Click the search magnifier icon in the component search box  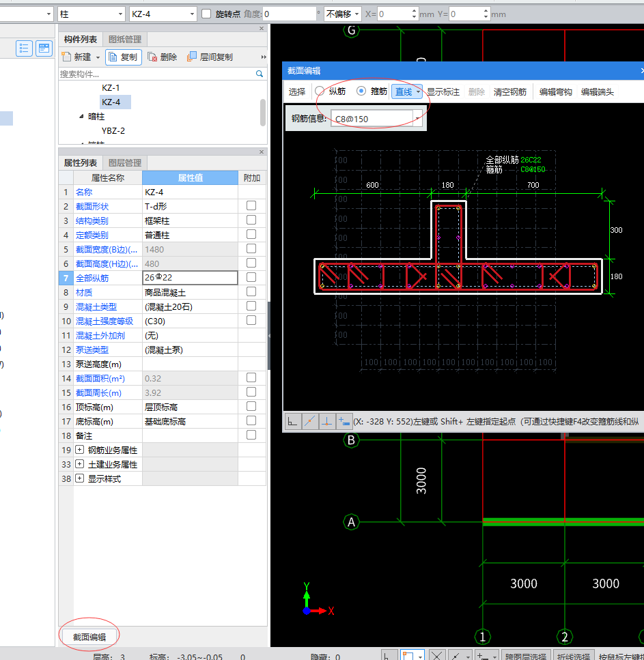pyautogui.click(x=260, y=74)
